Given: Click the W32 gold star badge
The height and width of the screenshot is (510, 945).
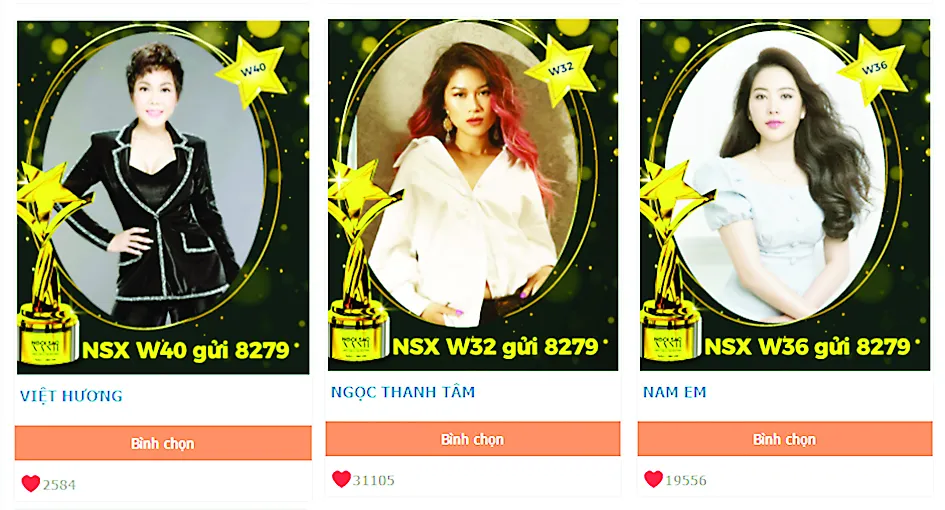Looking at the screenshot, I should pos(560,69).
